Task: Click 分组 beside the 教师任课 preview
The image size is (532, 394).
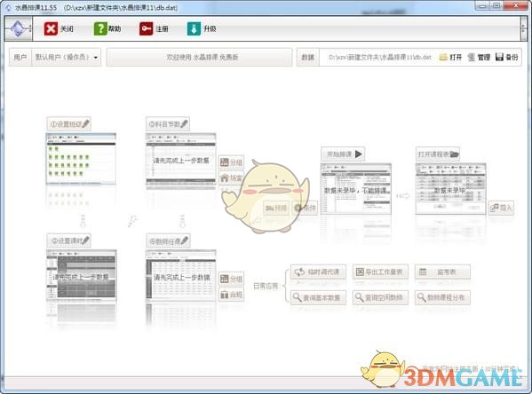Action: 231,279
